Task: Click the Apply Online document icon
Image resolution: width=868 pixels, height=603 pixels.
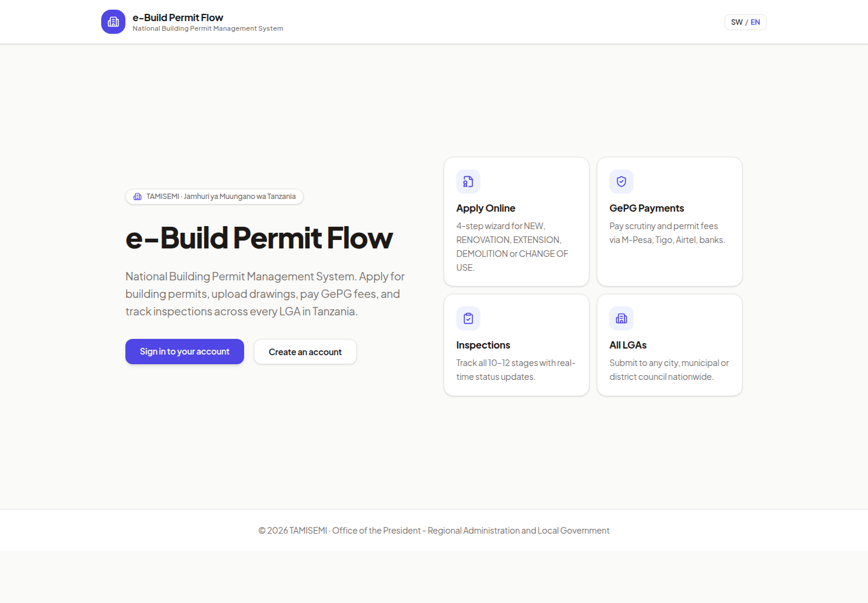Action: point(468,182)
